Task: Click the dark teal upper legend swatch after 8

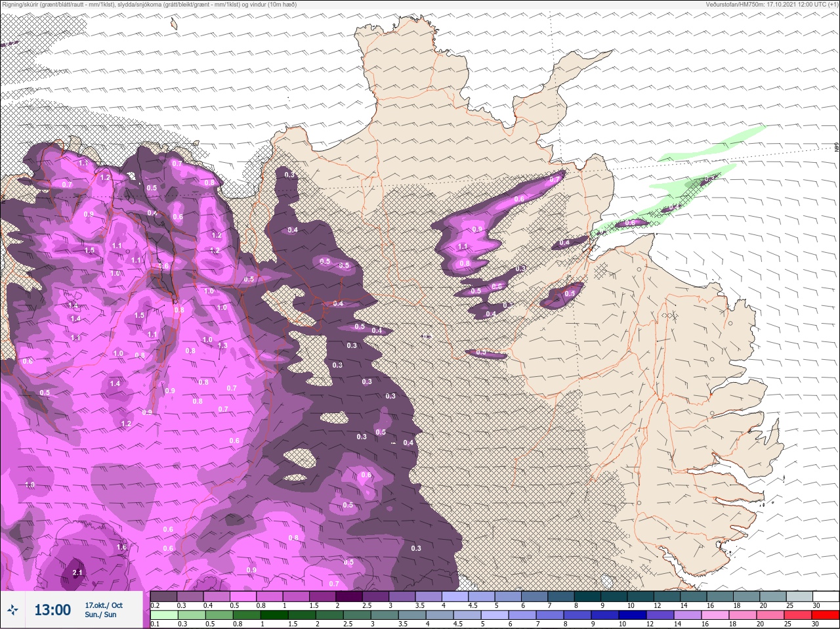Action: pyautogui.click(x=587, y=596)
